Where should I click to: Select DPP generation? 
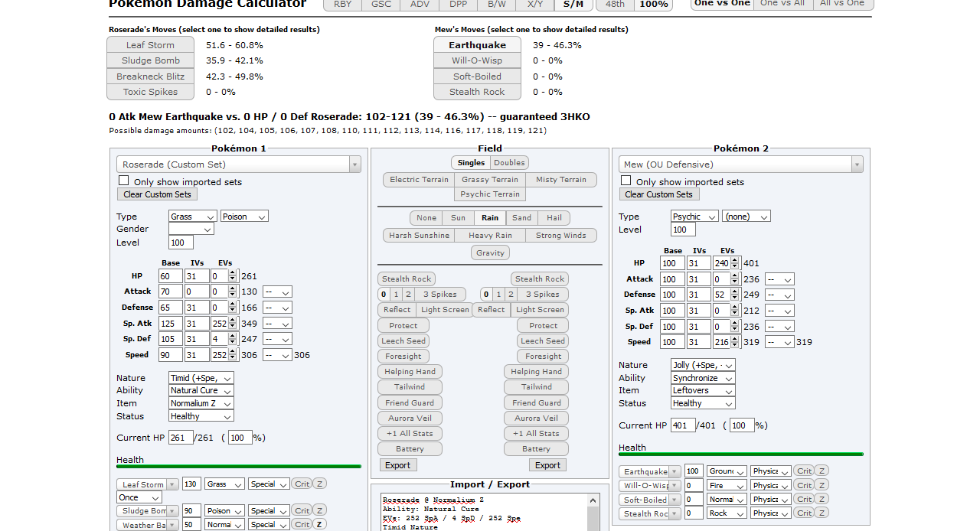(458, 4)
